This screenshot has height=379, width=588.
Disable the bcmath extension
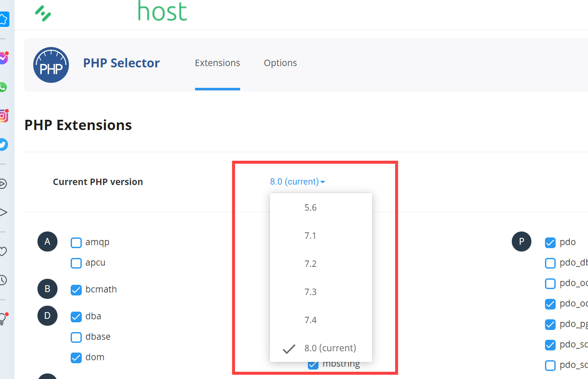[76, 290]
